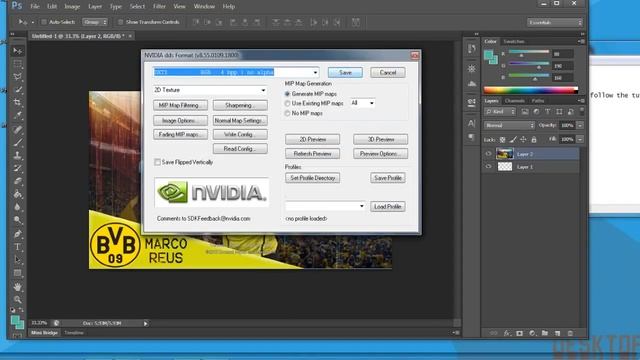Open the MIP maps All dropdown
The image size is (640, 360).
(362, 103)
